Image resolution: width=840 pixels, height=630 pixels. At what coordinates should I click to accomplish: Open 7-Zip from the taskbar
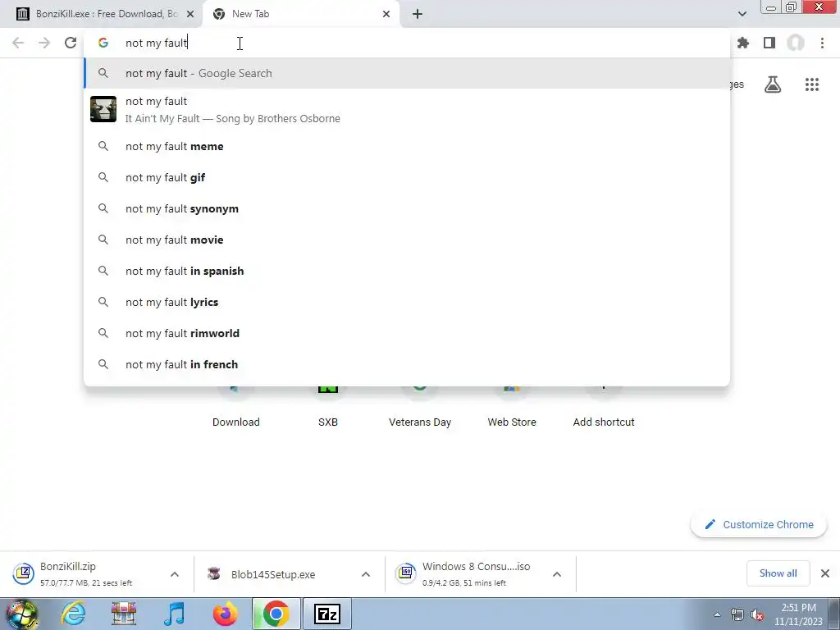coord(327,614)
